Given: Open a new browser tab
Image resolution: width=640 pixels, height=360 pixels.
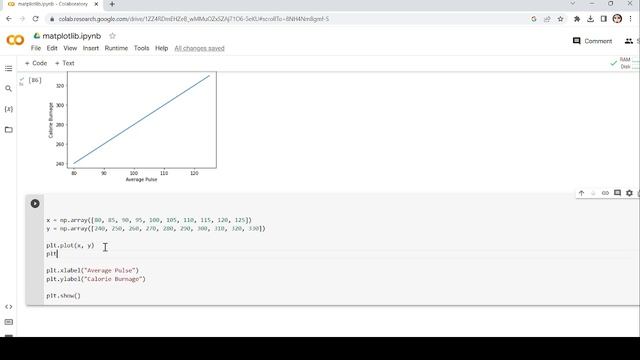Looking at the screenshot, I should [112, 4].
